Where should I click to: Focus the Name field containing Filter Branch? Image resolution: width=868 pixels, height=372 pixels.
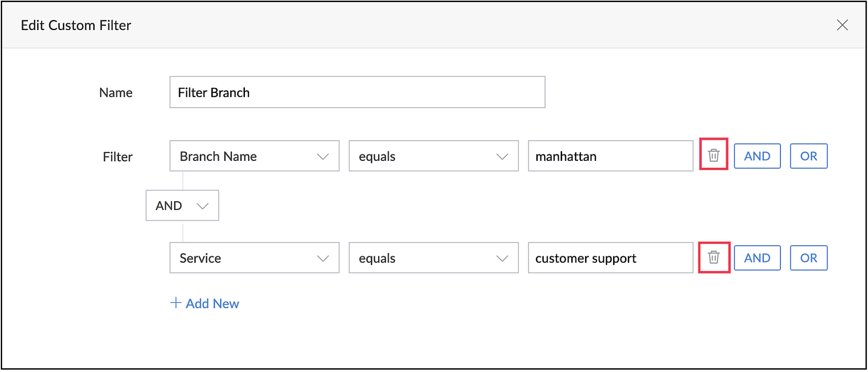357,92
